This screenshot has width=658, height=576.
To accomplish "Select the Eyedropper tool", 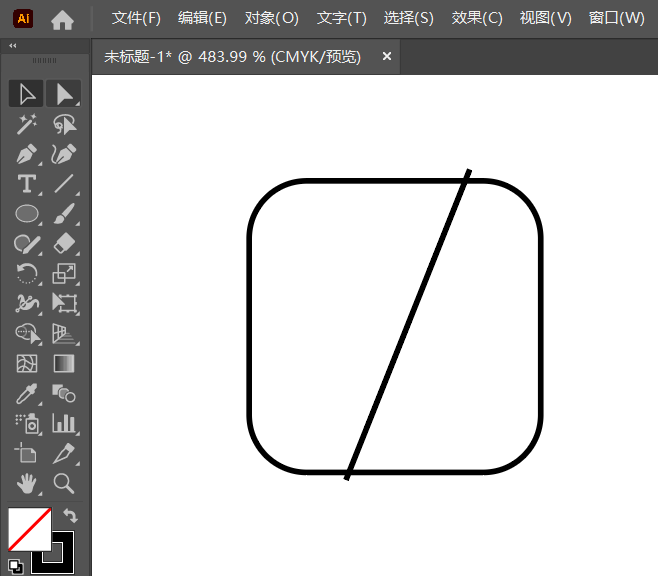I will point(26,394).
